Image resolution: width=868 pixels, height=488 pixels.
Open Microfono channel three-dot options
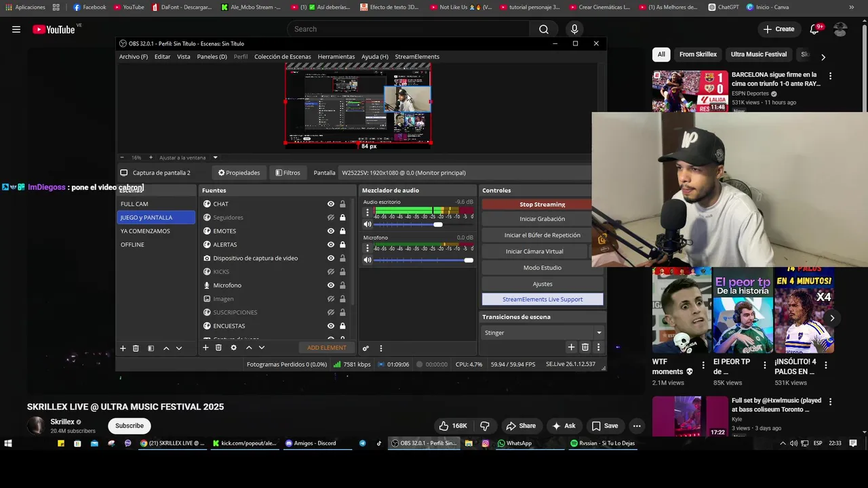point(368,248)
